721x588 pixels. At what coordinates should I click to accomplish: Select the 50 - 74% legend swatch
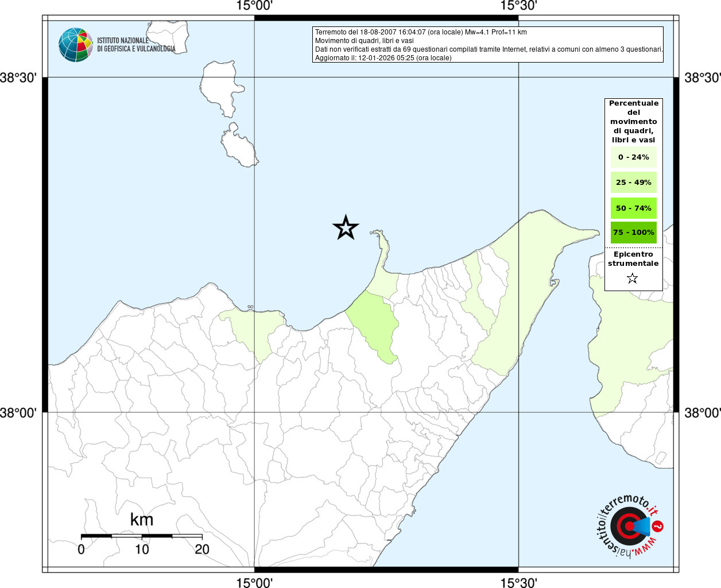(x=634, y=208)
